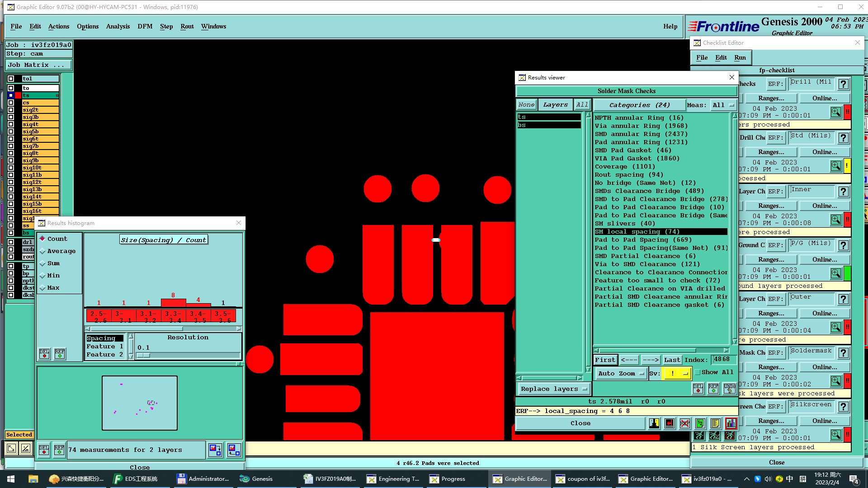Open results magnifier for Inner layer check
The width and height of the screenshot is (868, 488).
836,220
